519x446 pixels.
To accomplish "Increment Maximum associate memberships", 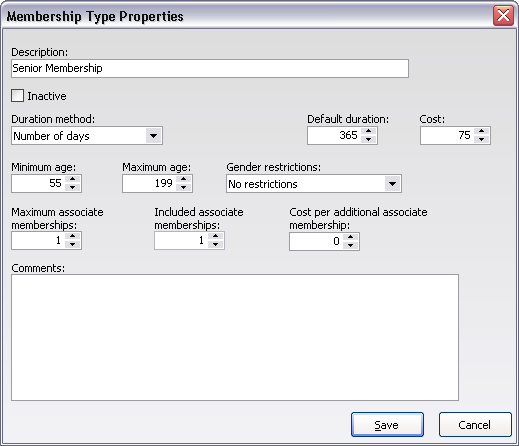I will 72,236.
